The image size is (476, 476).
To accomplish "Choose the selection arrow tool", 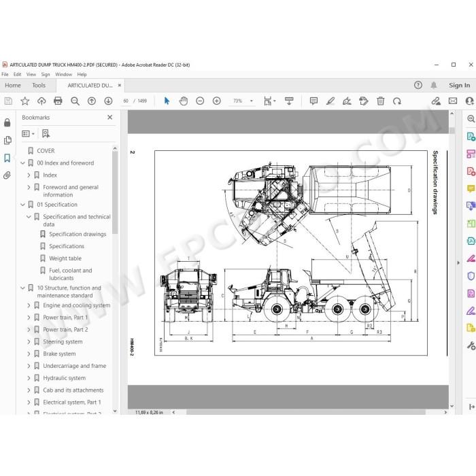I will pyautogui.click(x=167, y=101).
